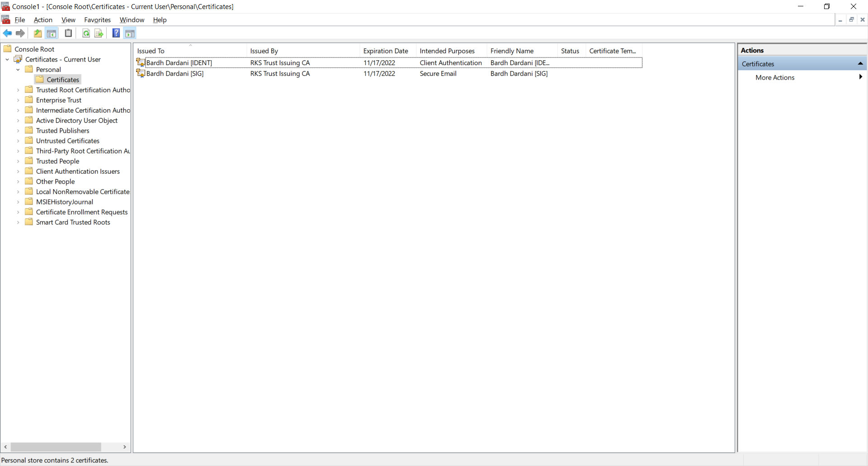Screen dimensions: 868x466
Task: Select Trusted People tree item
Action: click(x=57, y=161)
